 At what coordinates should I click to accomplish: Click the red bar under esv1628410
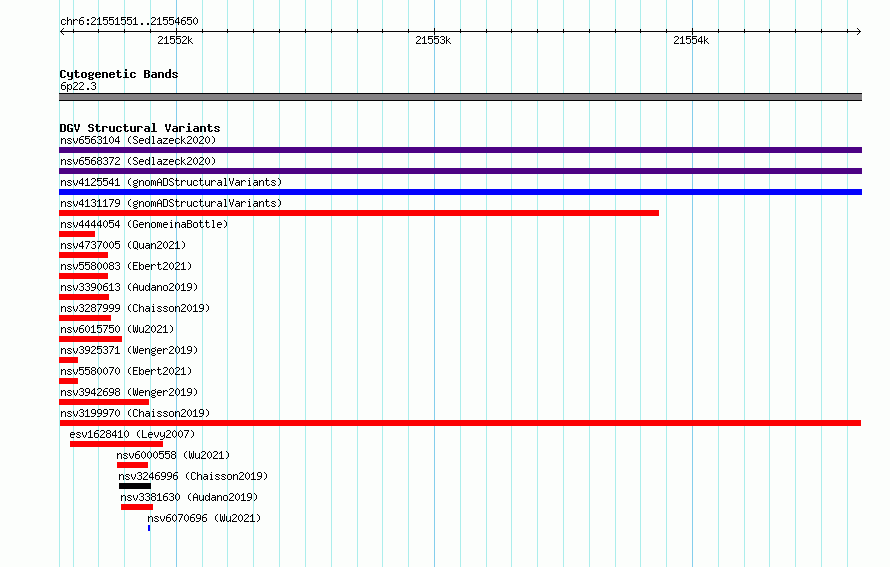click(x=116, y=444)
